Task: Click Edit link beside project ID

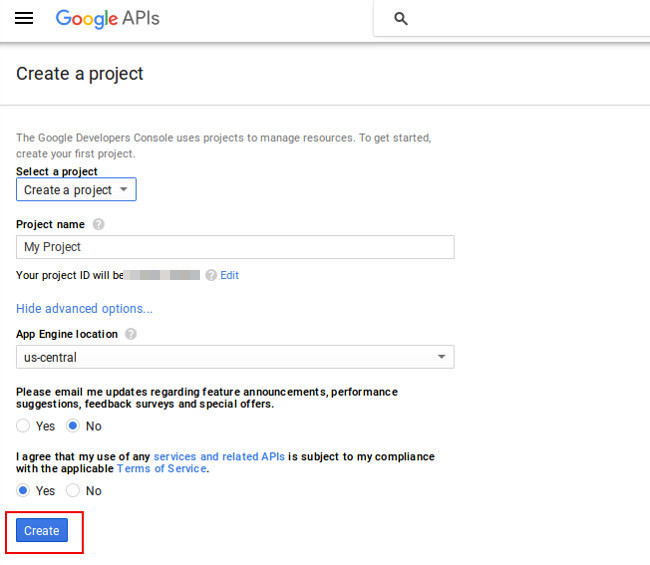Action: coord(229,275)
